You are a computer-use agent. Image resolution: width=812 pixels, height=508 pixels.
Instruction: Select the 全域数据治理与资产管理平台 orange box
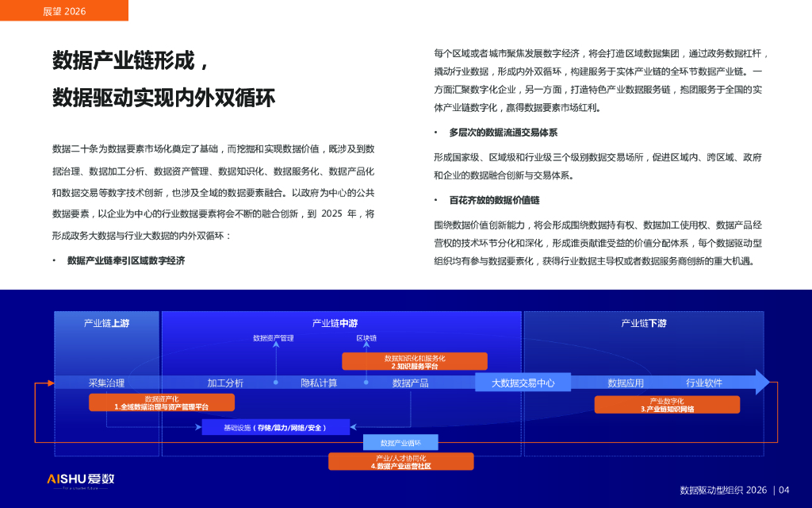161,402
